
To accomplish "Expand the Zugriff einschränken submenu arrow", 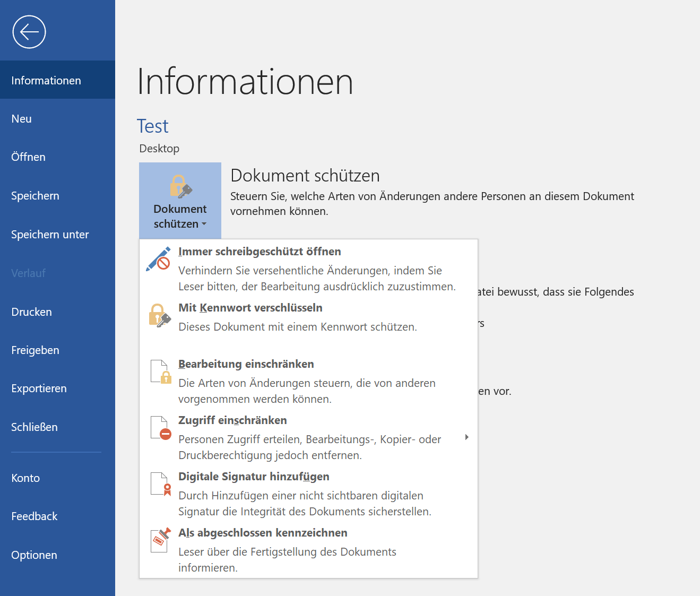I will point(466,437).
